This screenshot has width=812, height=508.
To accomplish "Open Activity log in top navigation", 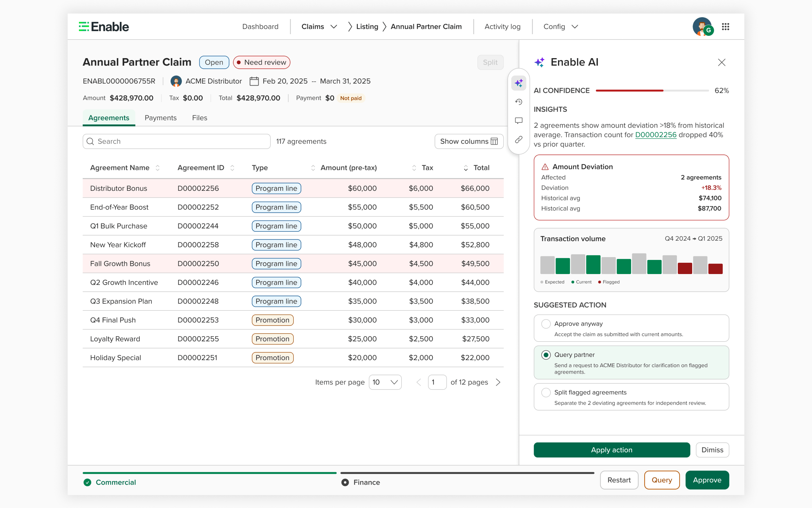I will 502,27.
